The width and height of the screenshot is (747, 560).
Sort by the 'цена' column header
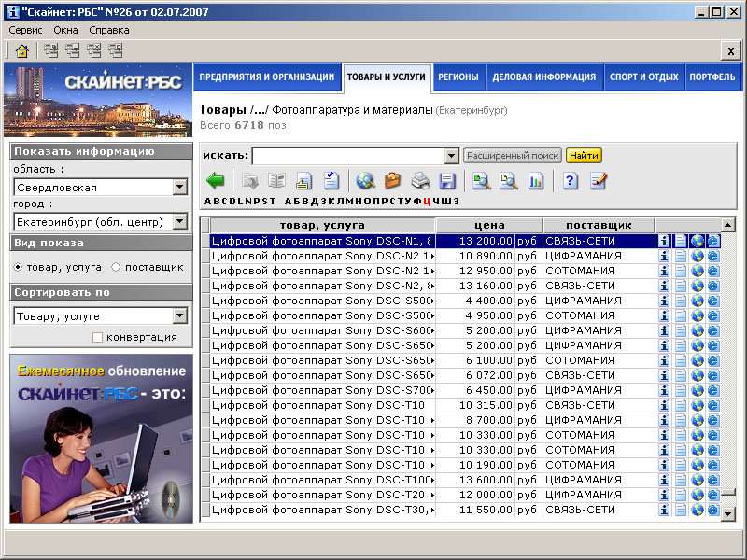(x=489, y=225)
